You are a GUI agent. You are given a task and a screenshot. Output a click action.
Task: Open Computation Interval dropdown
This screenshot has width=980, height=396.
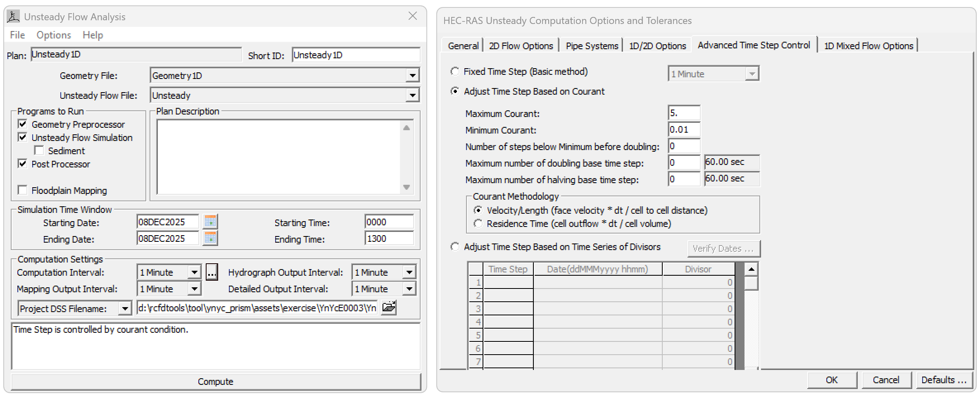194,272
